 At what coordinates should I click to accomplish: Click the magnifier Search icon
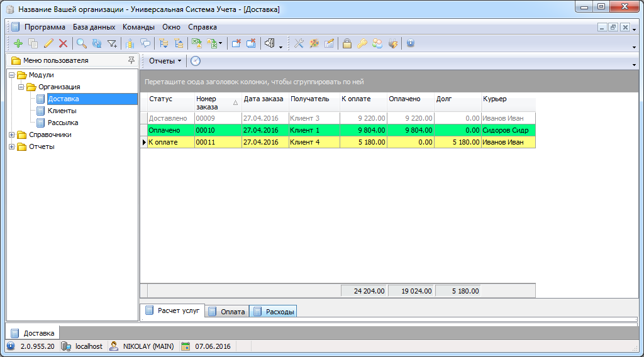[x=82, y=43]
